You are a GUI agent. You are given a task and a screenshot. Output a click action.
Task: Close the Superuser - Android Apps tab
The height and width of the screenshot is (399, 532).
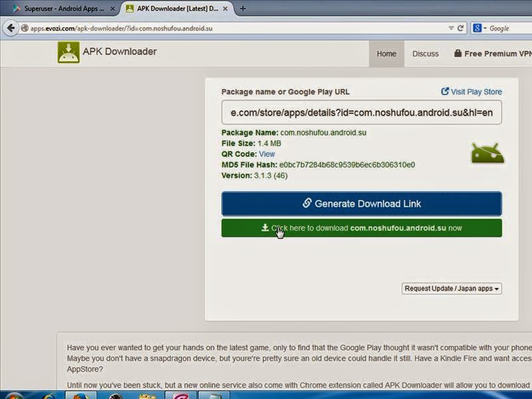point(112,9)
